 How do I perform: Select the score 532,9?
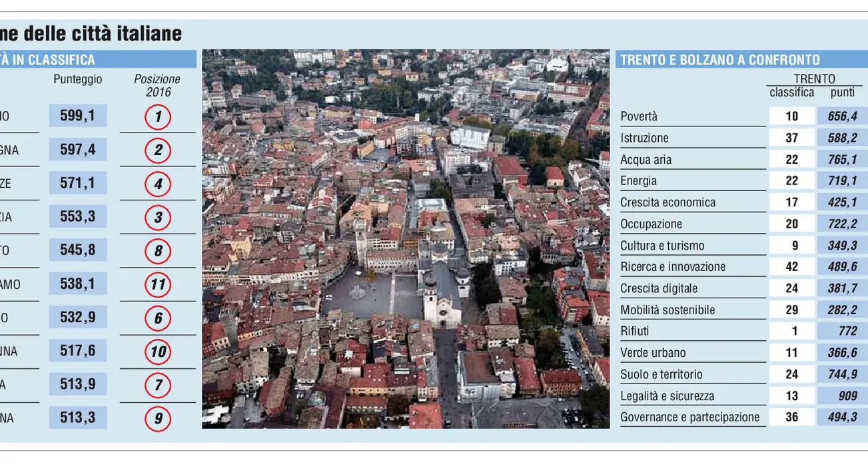78,318
